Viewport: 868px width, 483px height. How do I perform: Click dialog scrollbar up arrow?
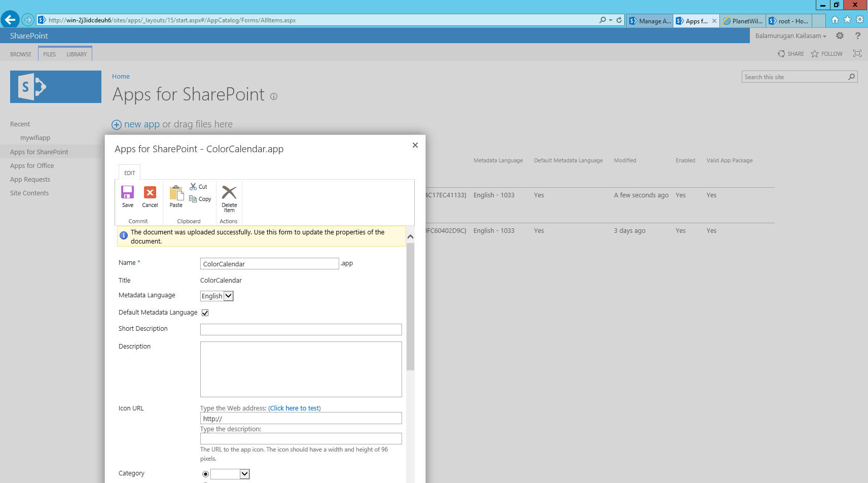pyautogui.click(x=410, y=237)
